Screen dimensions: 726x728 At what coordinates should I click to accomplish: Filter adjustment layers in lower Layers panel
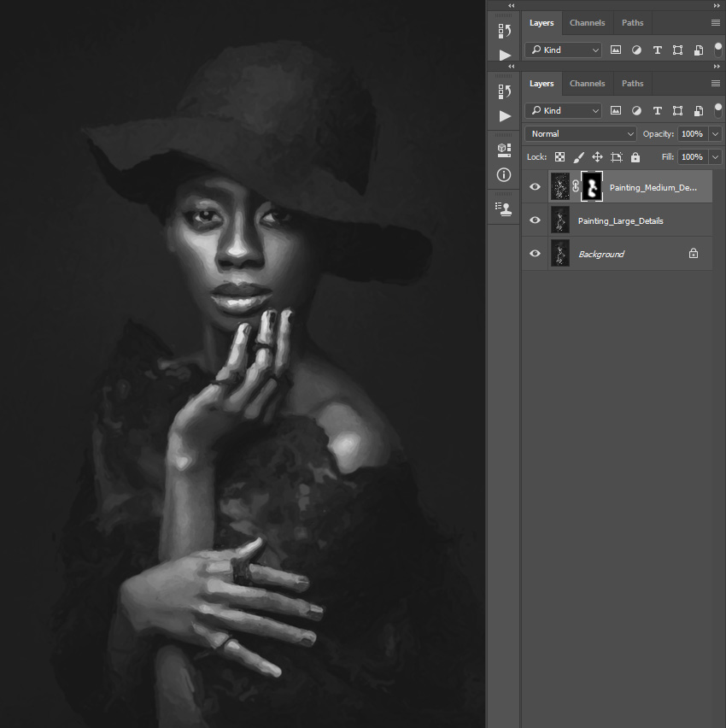(636, 111)
